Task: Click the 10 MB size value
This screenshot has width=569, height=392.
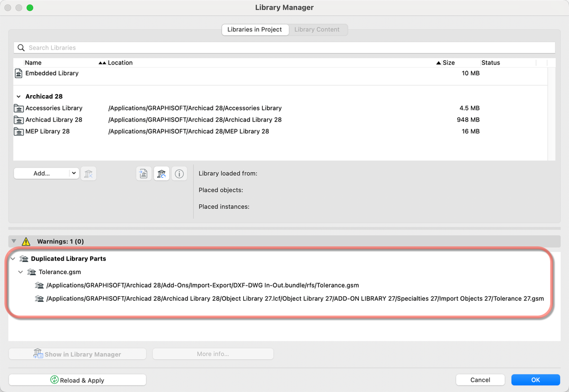Action: (470, 73)
